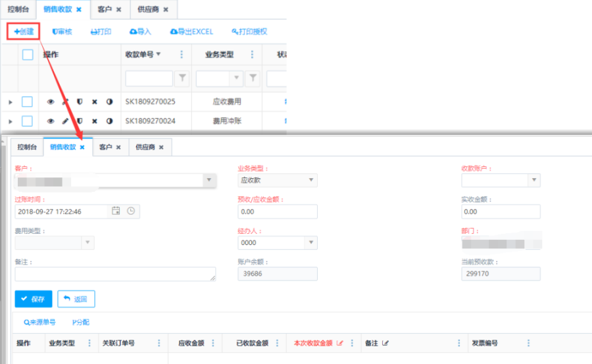
Task: Click the 返回 return button
Action: coord(76,299)
